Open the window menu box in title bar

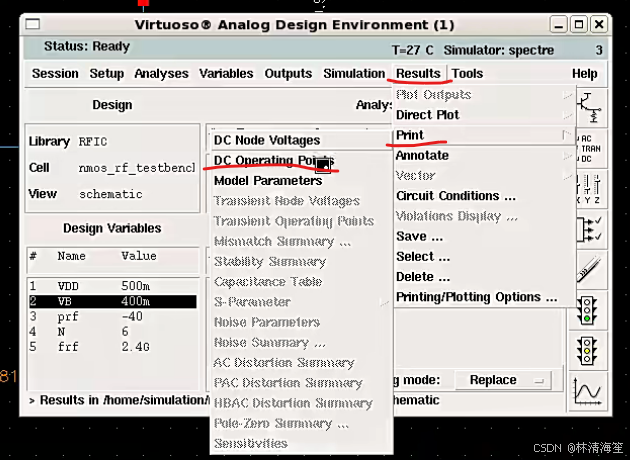point(33,25)
